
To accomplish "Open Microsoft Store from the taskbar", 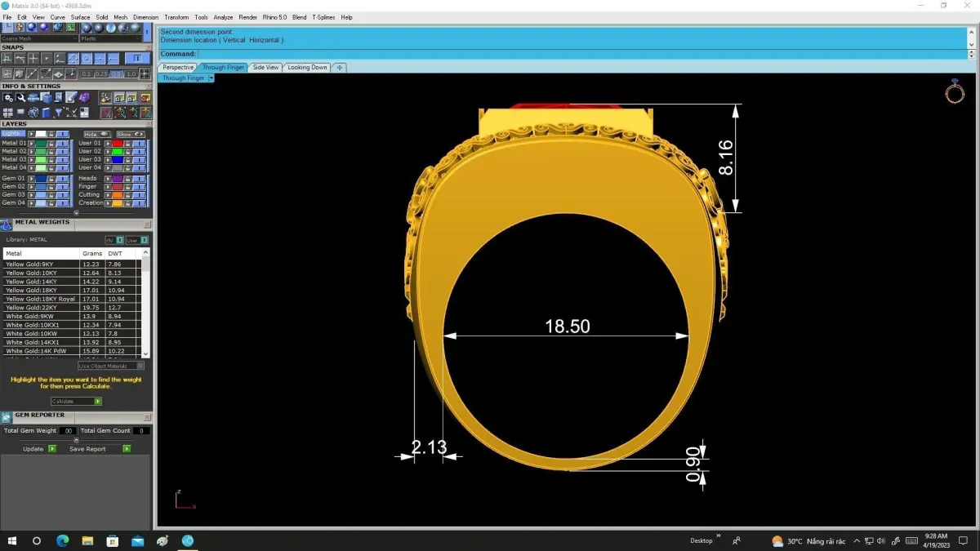I will (113, 540).
